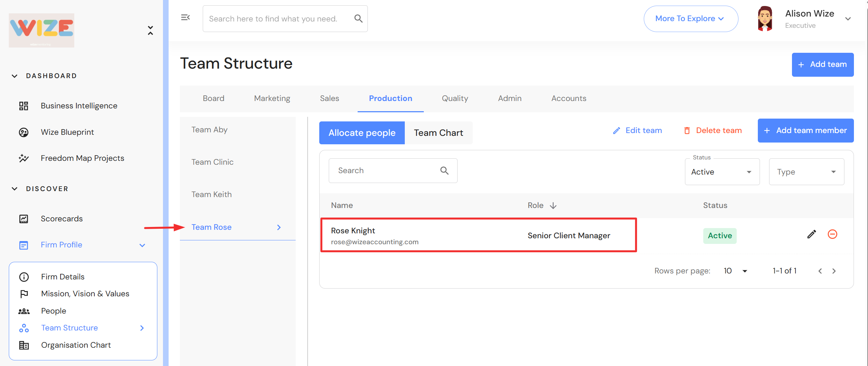Viewport: 868px width, 366px height.
Task: Open Business Intelligence from the sidebar
Action: pyautogui.click(x=79, y=106)
